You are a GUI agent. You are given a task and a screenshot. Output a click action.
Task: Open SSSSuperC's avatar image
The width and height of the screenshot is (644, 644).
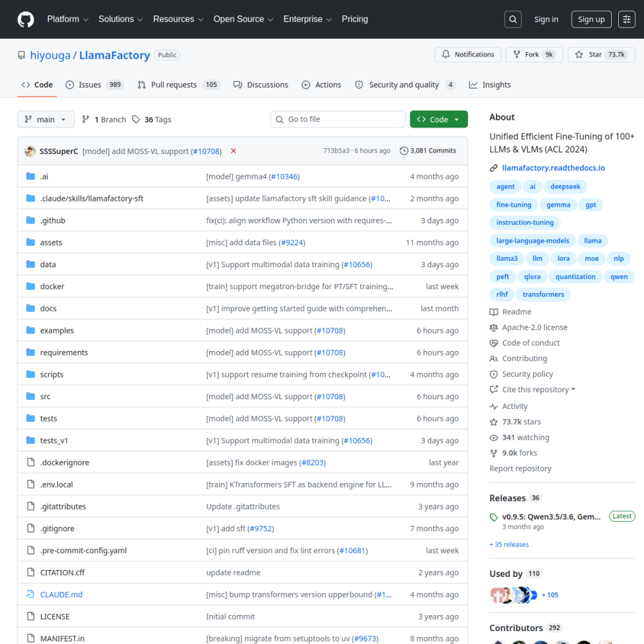pos(30,151)
